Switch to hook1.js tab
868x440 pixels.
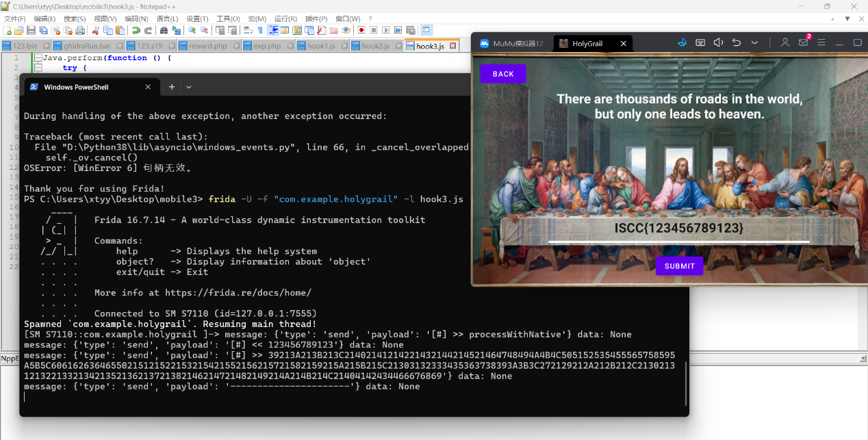pyautogui.click(x=321, y=46)
